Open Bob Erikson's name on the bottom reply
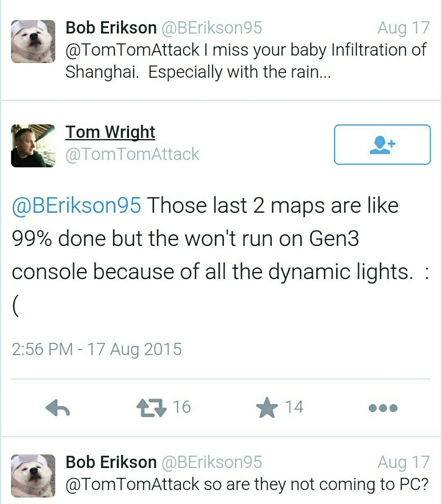This screenshot has width=442, height=504. coord(111,462)
